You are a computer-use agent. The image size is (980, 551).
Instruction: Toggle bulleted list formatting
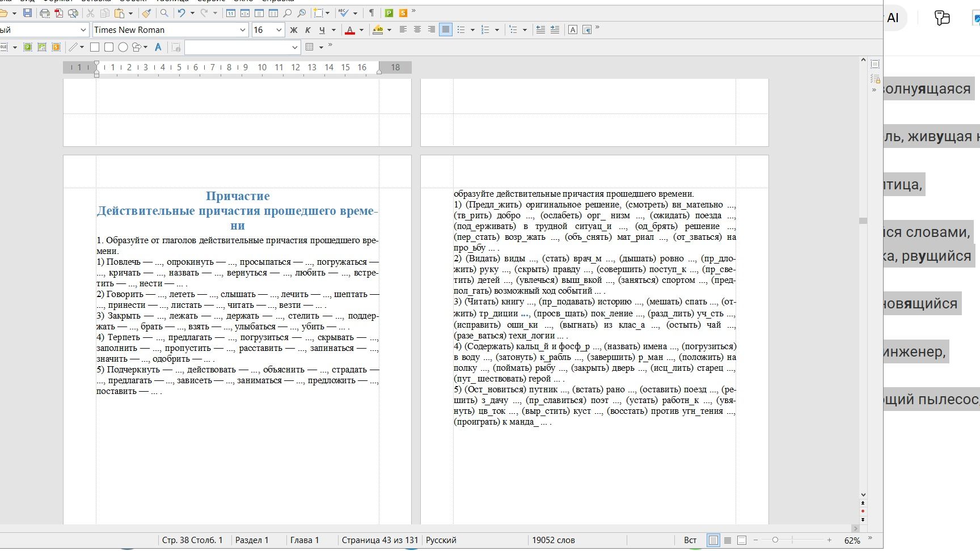click(461, 30)
